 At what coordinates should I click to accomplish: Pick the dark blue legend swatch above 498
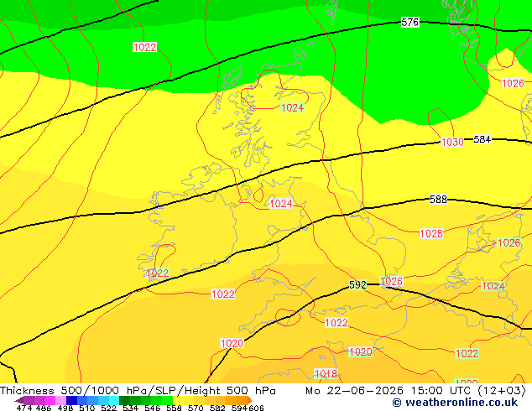point(71,400)
